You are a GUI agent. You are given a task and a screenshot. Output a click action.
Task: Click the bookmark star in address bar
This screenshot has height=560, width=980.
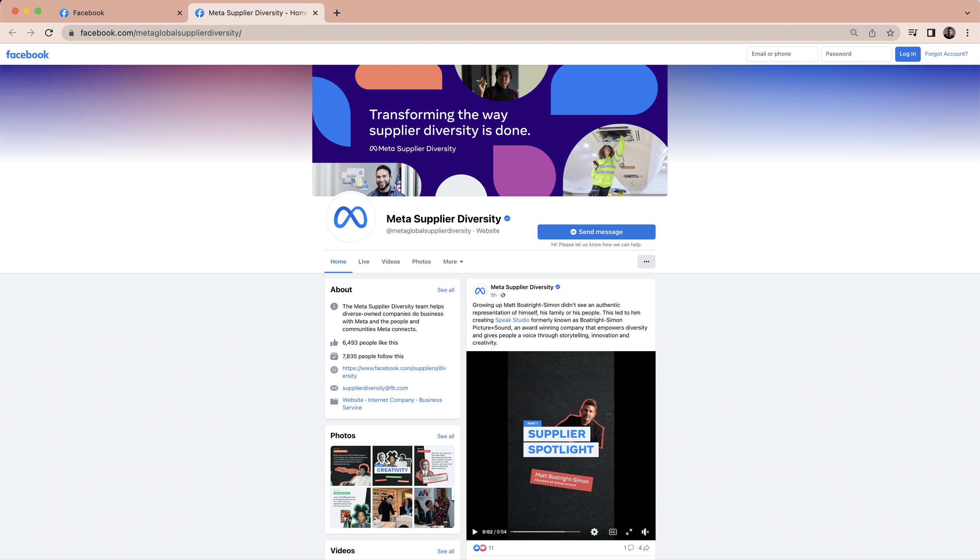tap(890, 33)
